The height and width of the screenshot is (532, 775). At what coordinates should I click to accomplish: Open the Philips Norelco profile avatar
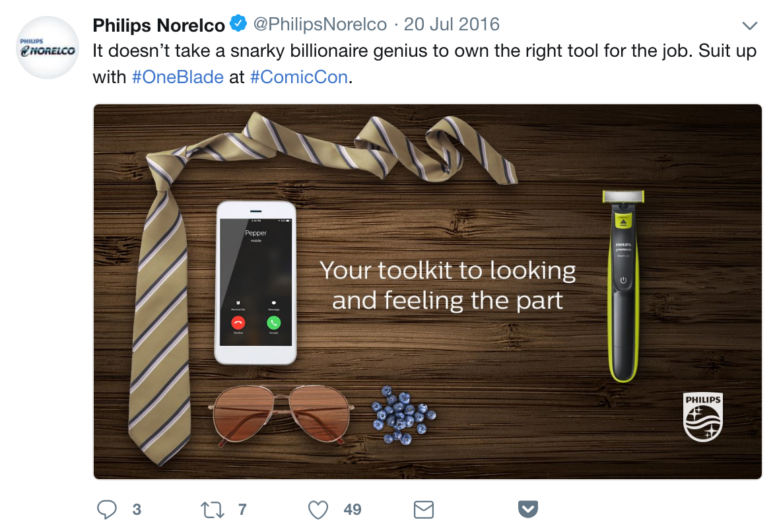48,48
